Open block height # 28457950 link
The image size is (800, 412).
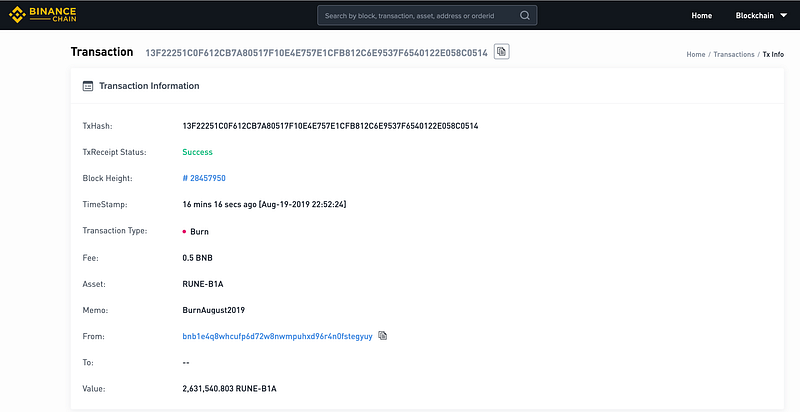click(204, 178)
